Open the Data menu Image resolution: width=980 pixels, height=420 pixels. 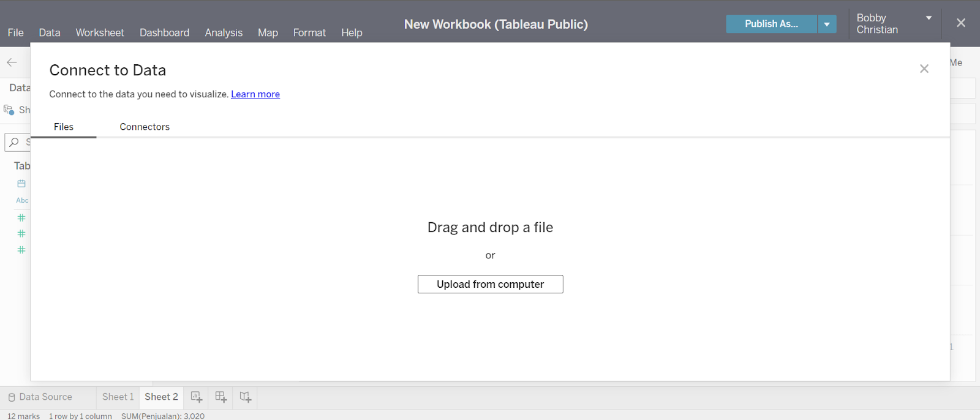[x=50, y=32]
